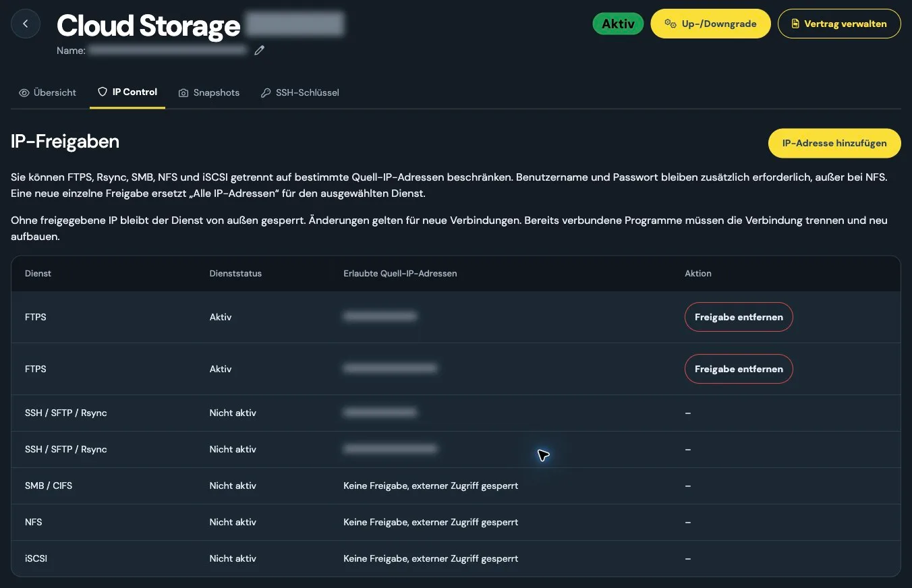Open the SSH-Schlüssel tab
The width and height of the screenshot is (912, 588).
pos(300,92)
